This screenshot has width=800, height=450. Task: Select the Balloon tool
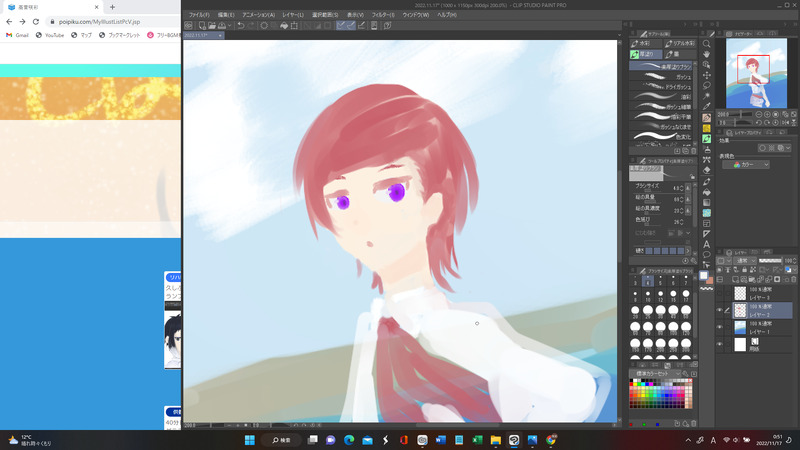click(707, 255)
